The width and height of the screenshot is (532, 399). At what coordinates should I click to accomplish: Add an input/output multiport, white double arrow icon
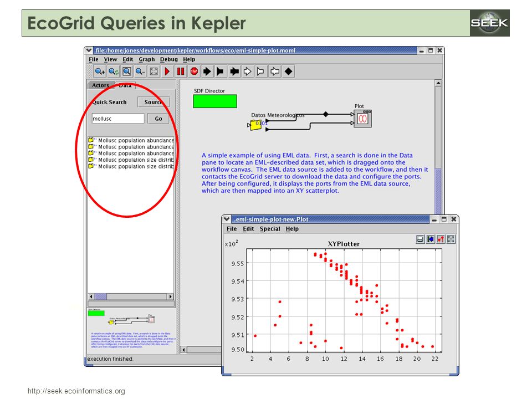[274, 71]
